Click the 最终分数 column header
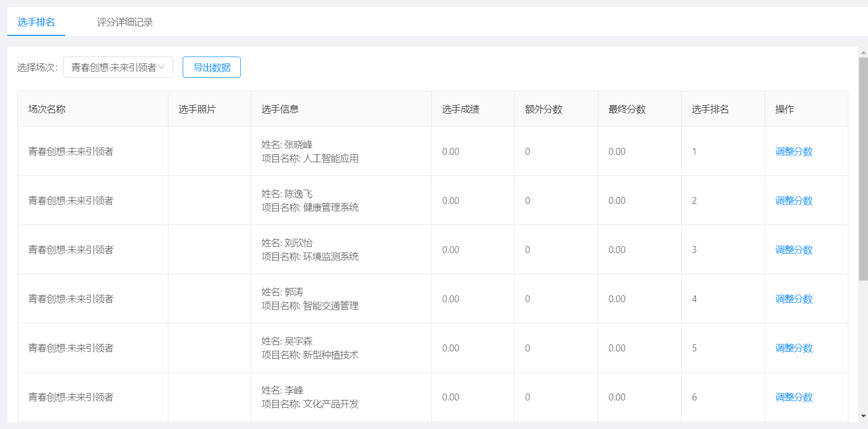Screen dimensions: 868x429 click(627, 109)
